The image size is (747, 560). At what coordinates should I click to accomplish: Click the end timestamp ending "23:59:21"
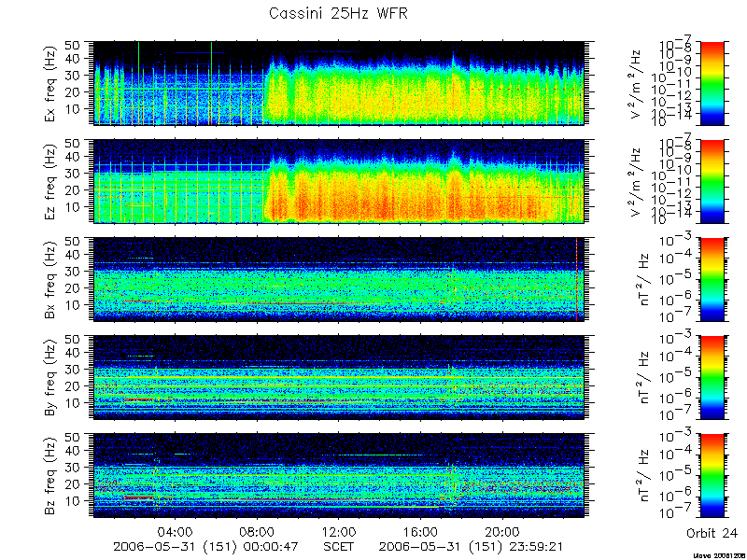coord(472,547)
